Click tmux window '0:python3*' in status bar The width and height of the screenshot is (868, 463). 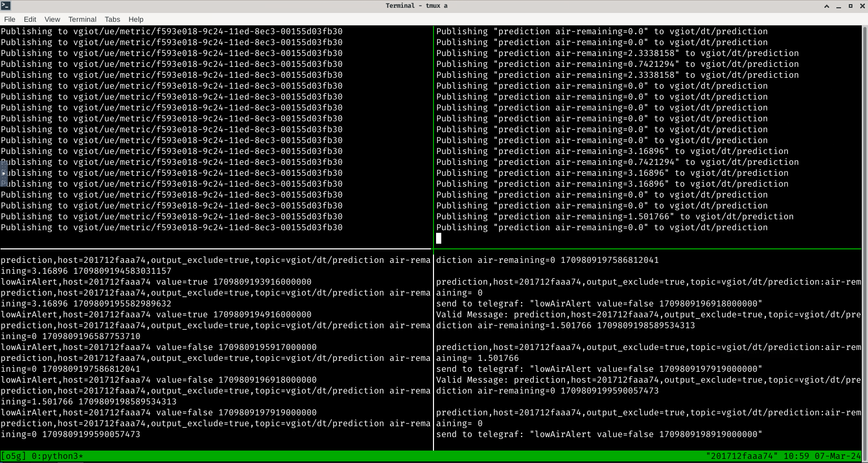click(x=58, y=456)
